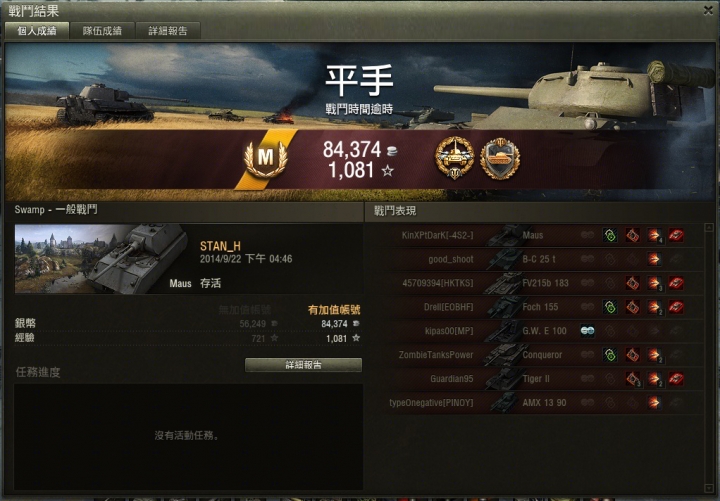Click the first gold tank medal

[455, 158]
